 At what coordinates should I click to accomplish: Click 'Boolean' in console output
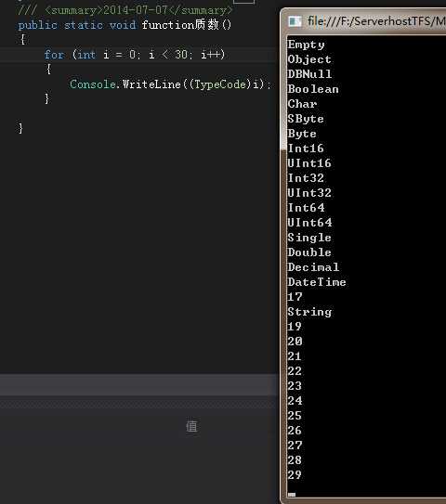(313, 89)
